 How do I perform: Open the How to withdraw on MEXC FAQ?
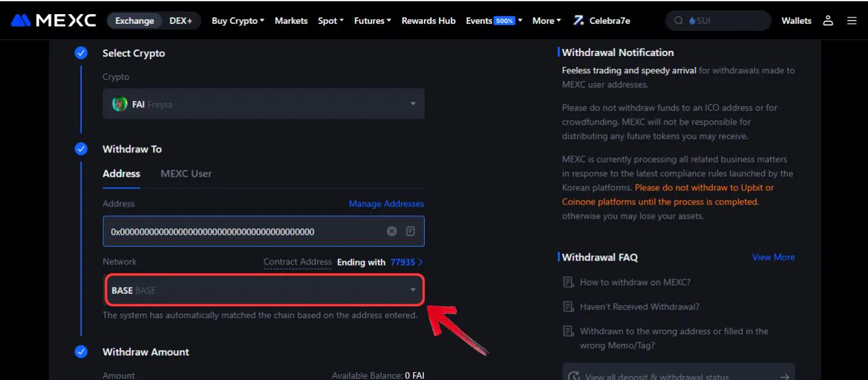point(635,282)
